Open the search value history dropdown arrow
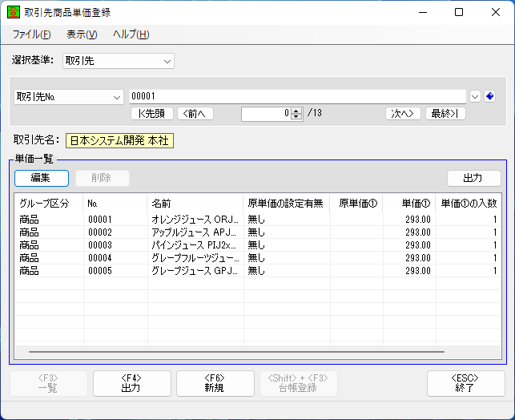 click(475, 96)
